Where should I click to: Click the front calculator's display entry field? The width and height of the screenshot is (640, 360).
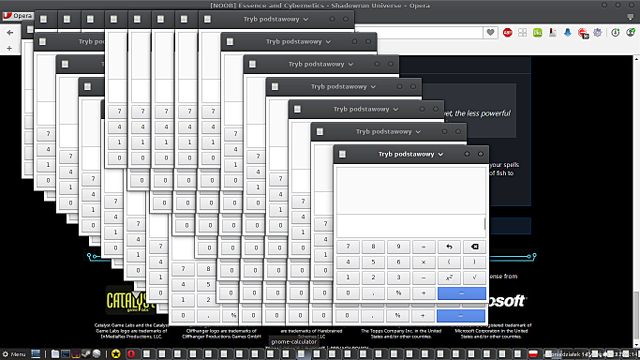click(409, 225)
